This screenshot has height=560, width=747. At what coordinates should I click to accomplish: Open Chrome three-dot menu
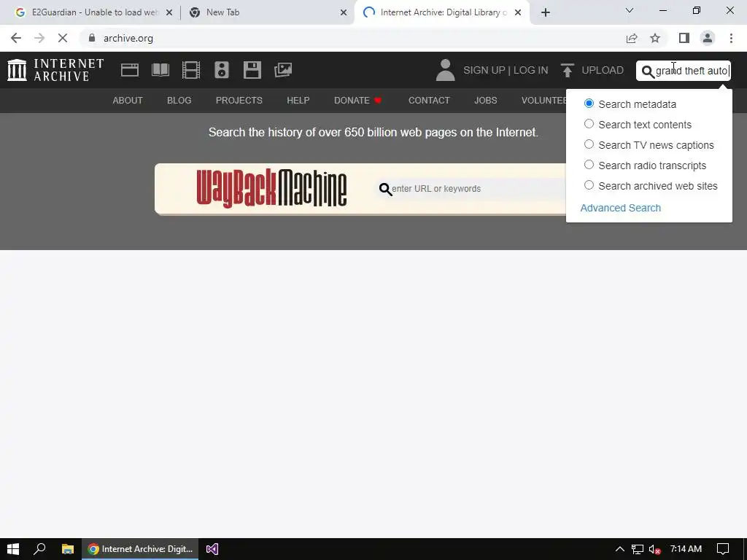coord(731,38)
